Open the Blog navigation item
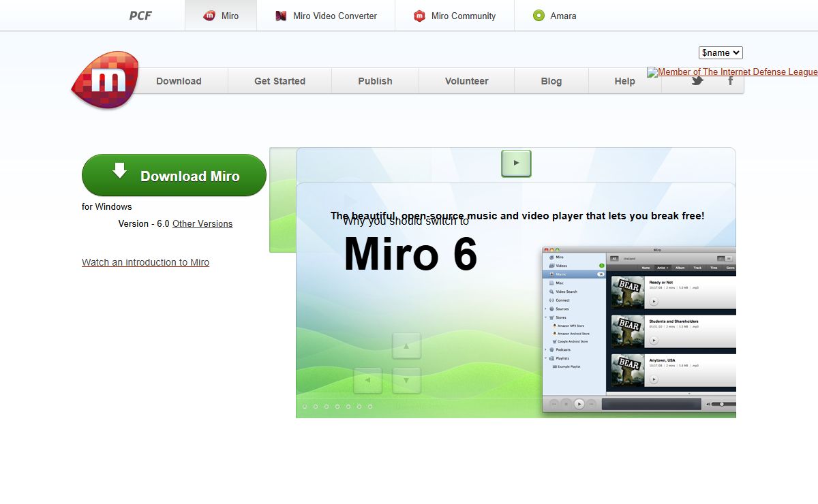 click(551, 81)
